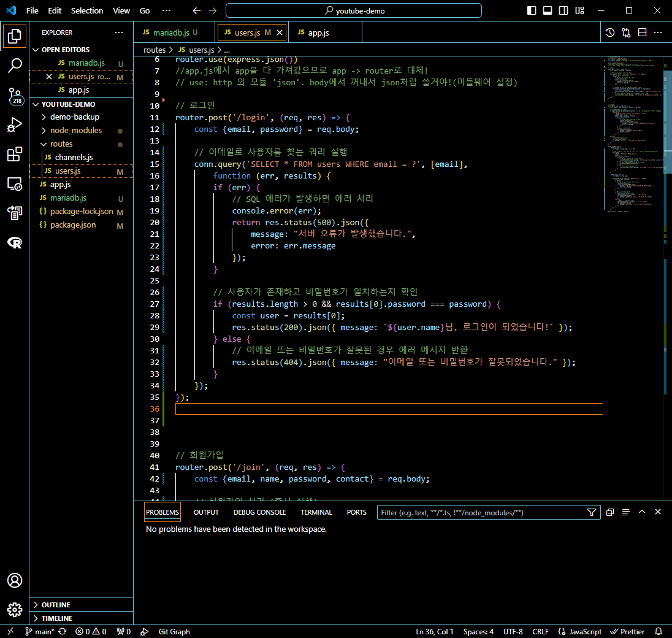Image resolution: width=672 pixels, height=638 pixels.
Task: Click errors and warnings count in status bar
Action: [91, 632]
